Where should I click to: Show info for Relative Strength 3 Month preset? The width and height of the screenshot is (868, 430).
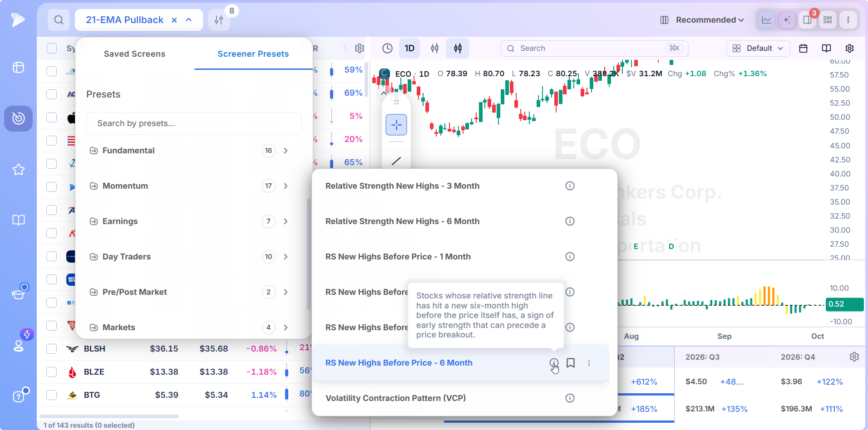pos(570,186)
